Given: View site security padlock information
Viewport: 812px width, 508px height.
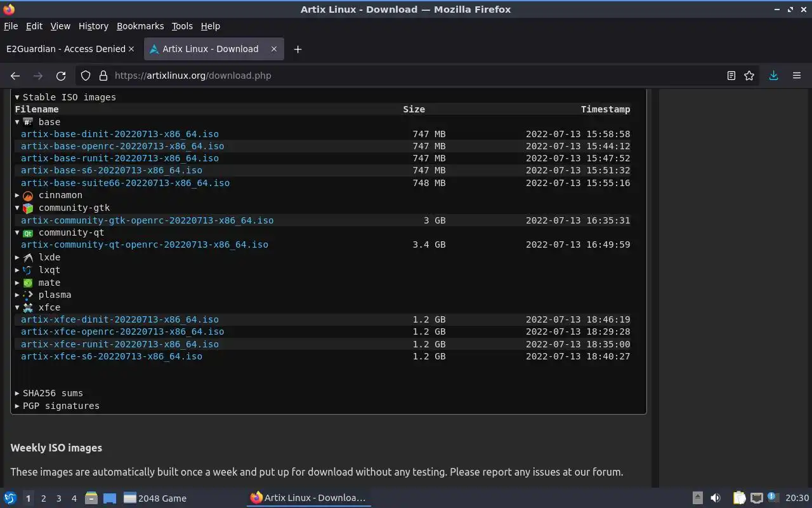Looking at the screenshot, I should tap(103, 76).
